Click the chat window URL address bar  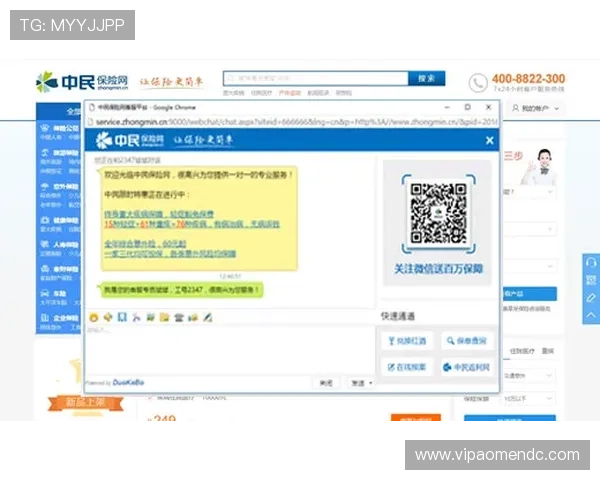tap(293, 122)
